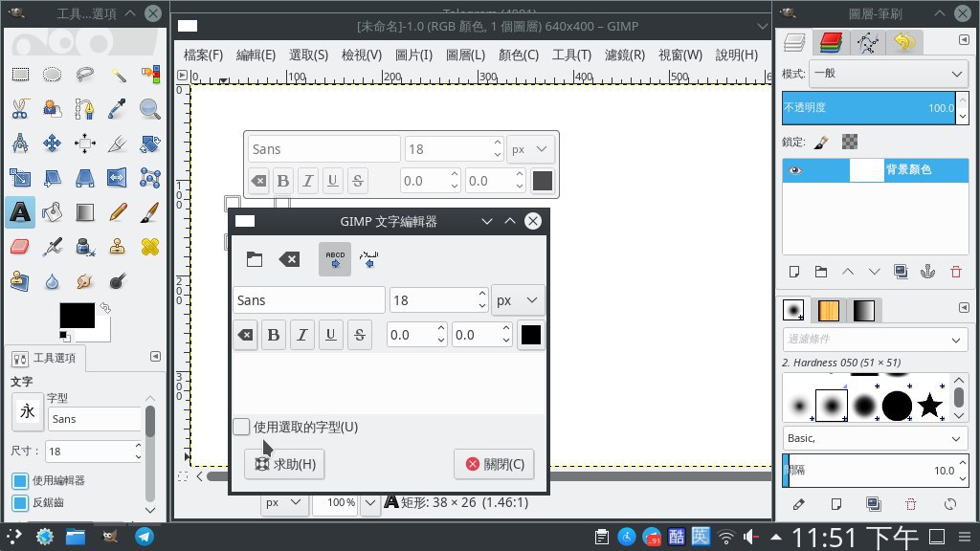Image resolution: width=980 pixels, height=551 pixels.
Task: Open the 顏色(C) menu
Action: click(x=519, y=55)
